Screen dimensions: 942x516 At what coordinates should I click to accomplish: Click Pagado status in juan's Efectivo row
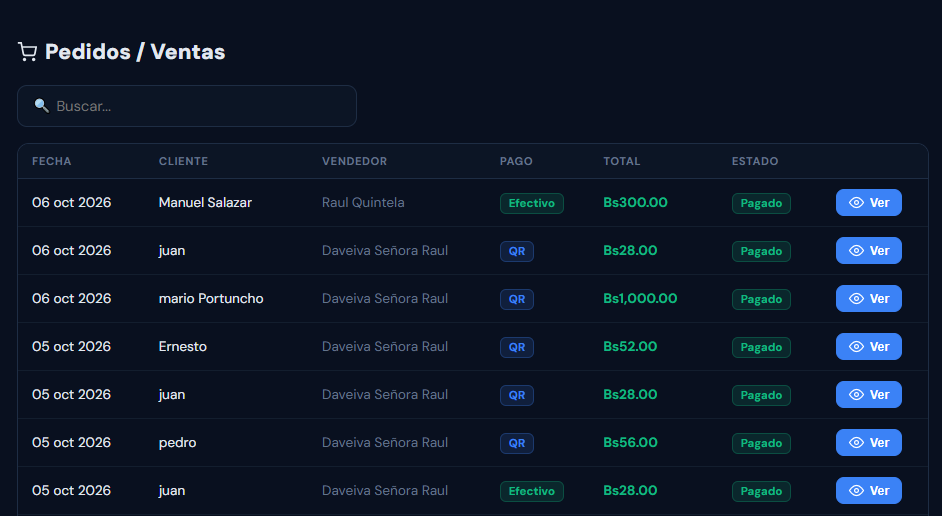pyautogui.click(x=761, y=491)
